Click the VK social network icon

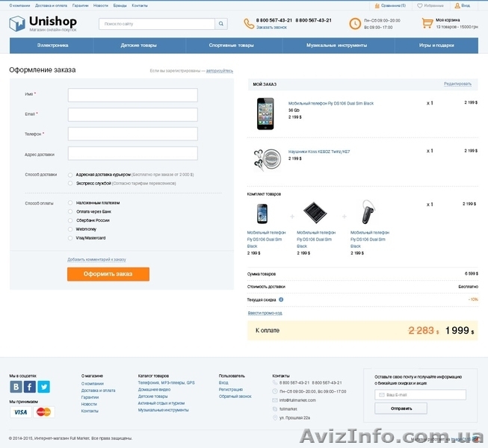(16, 387)
